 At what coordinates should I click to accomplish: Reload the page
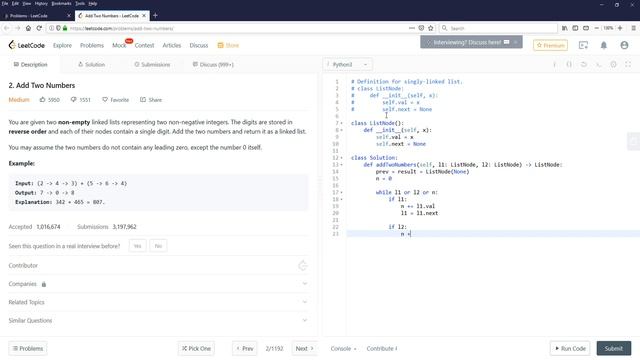(39, 28)
